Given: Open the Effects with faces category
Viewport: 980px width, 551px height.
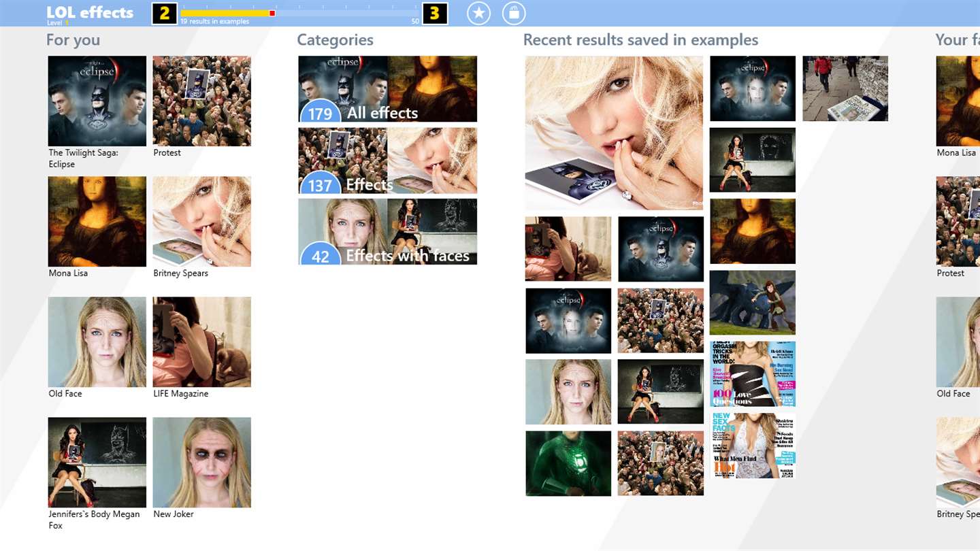Looking at the screenshot, I should click(x=387, y=232).
